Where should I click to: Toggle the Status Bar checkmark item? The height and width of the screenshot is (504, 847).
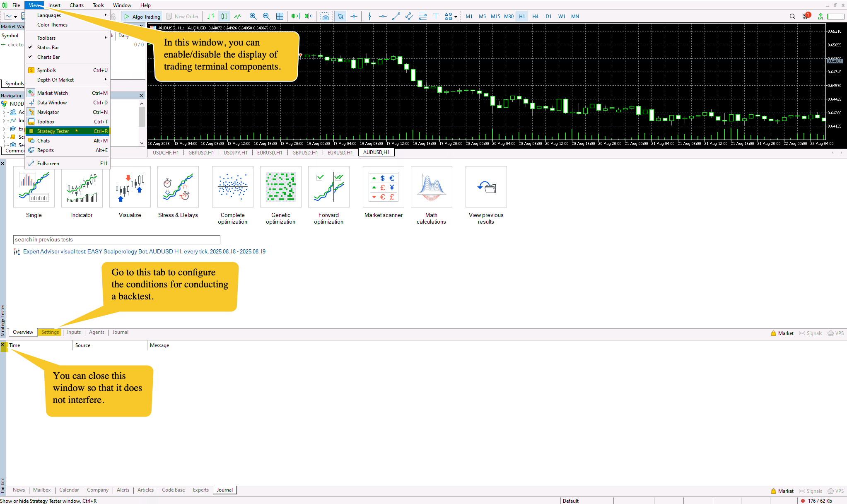(48, 48)
